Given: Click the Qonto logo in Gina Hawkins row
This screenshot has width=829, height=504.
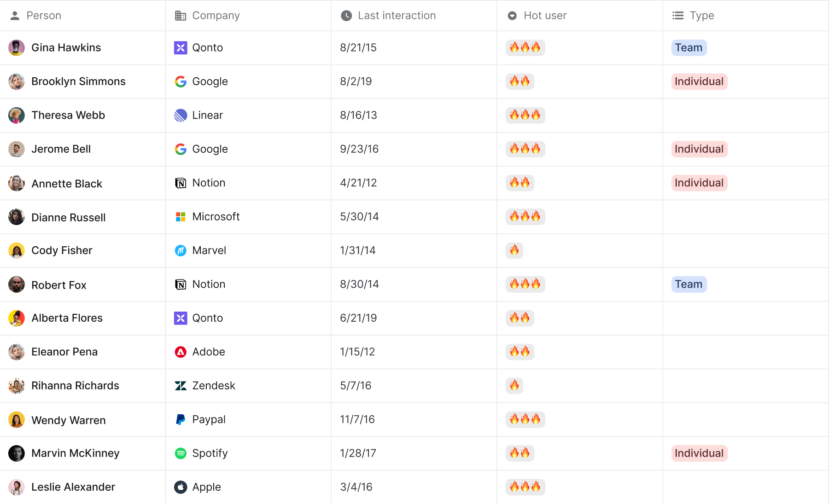Looking at the screenshot, I should click(x=181, y=48).
